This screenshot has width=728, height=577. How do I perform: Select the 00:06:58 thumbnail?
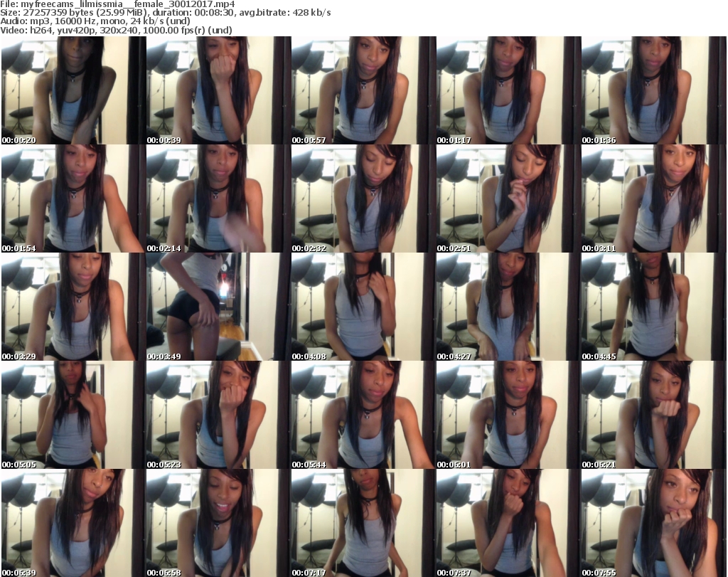tap(219, 523)
